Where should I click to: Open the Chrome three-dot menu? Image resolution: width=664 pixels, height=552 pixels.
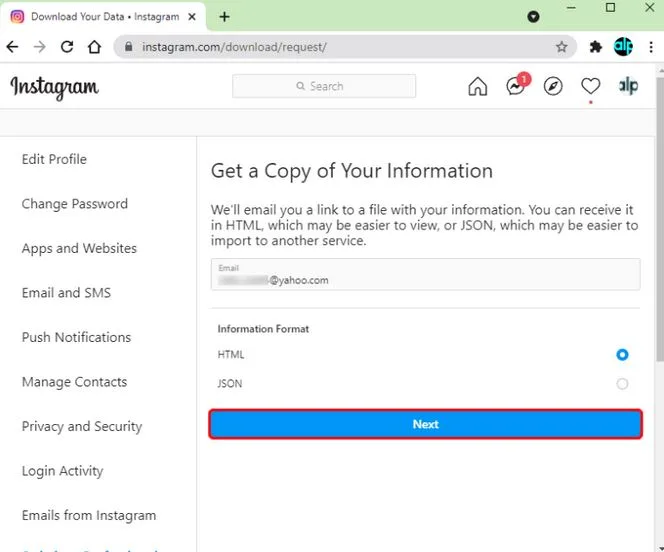pos(651,47)
